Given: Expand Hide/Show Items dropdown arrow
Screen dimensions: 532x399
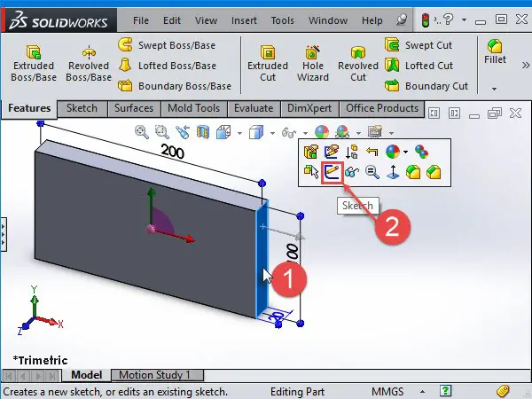Looking at the screenshot, I should [305, 133].
